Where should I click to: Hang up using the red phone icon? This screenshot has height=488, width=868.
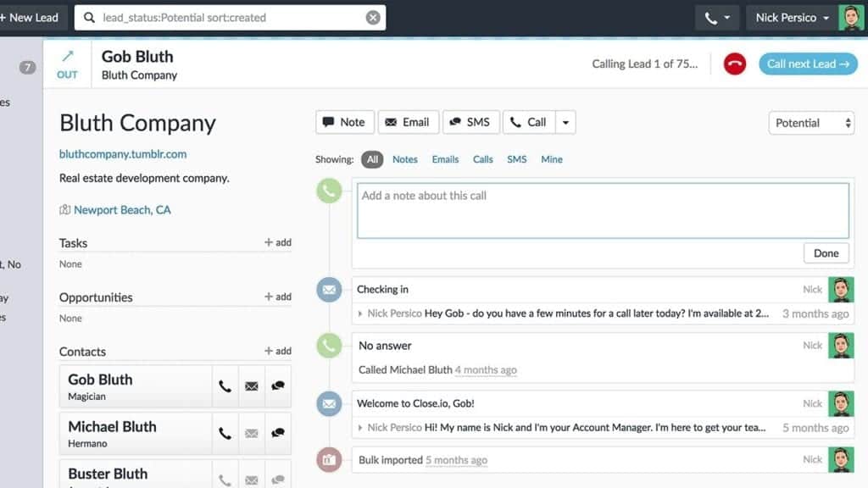(x=734, y=64)
